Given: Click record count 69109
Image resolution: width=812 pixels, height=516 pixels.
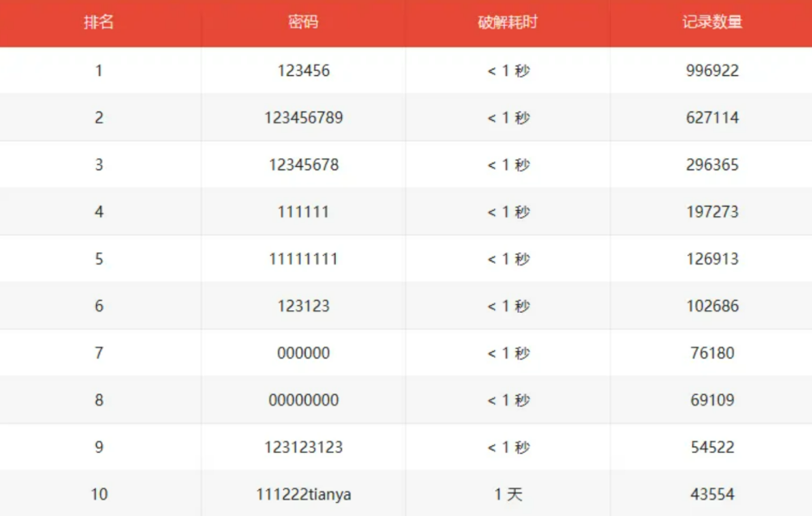Looking at the screenshot, I should (x=713, y=400).
